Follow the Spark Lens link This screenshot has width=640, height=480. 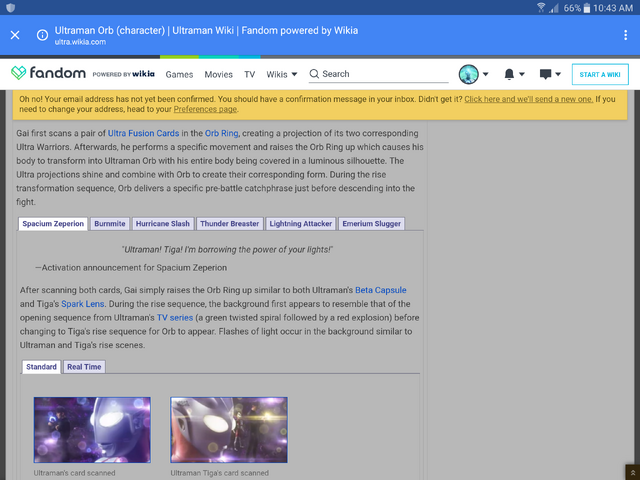82,304
